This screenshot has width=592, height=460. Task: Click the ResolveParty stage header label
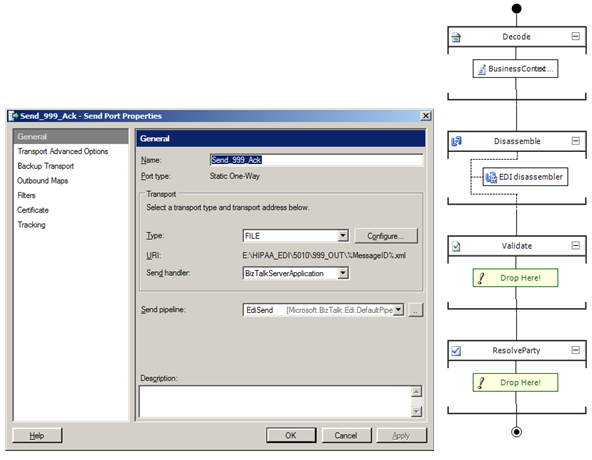point(516,350)
